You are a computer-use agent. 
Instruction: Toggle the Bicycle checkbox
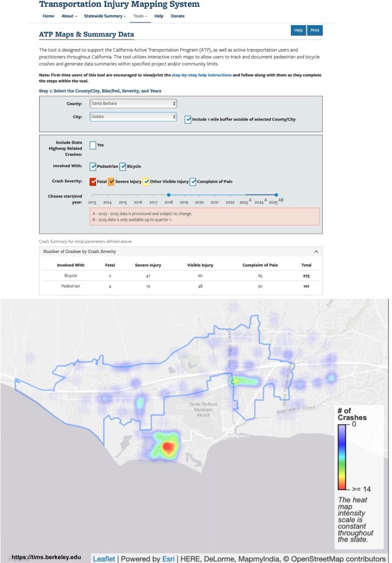pos(123,166)
